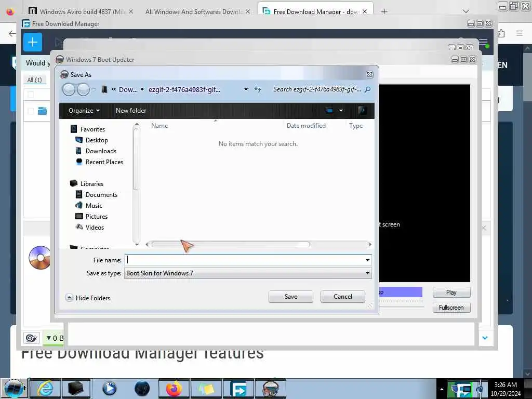Select Downloads in the navigation pane
532x399 pixels.
pos(96,151)
